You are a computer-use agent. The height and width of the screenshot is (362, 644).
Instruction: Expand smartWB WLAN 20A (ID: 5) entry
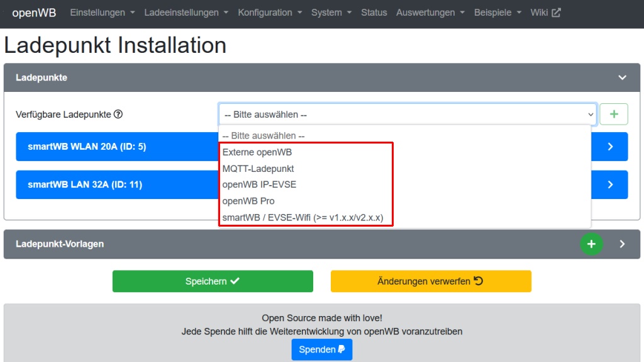87,147
